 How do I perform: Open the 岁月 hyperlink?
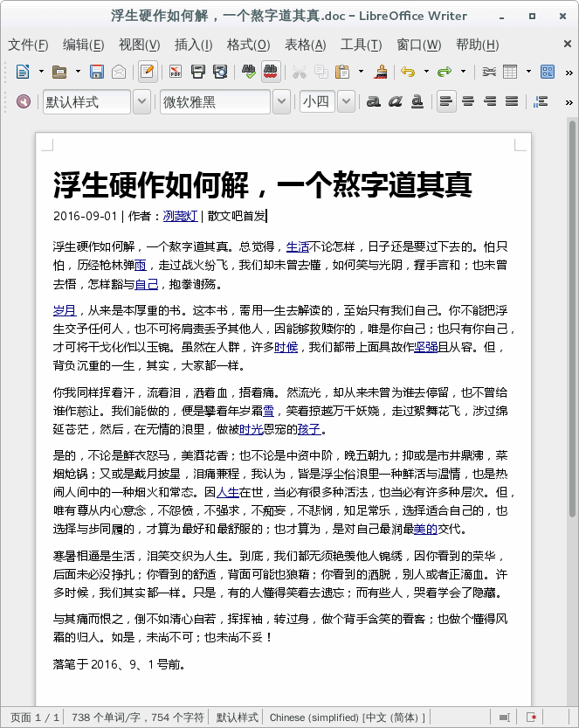pyautogui.click(x=65, y=310)
